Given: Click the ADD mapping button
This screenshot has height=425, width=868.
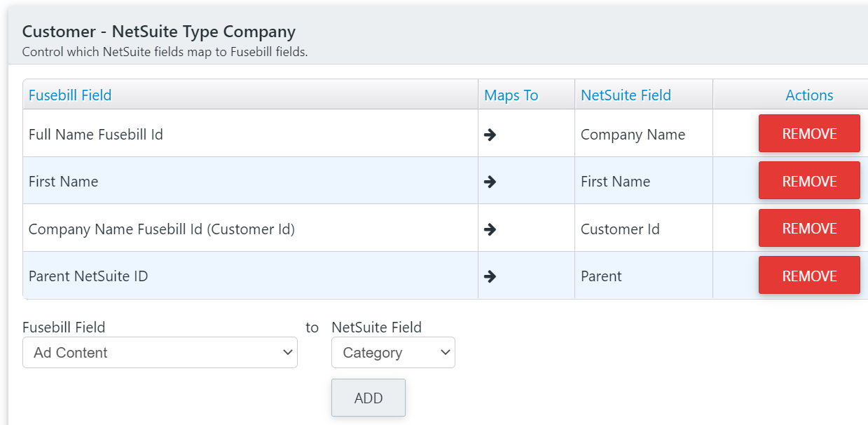Looking at the screenshot, I should (x=368, y=398).
